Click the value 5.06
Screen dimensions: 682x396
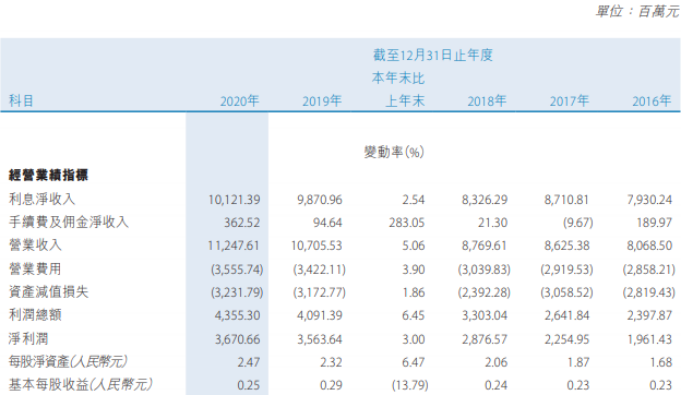413,246
